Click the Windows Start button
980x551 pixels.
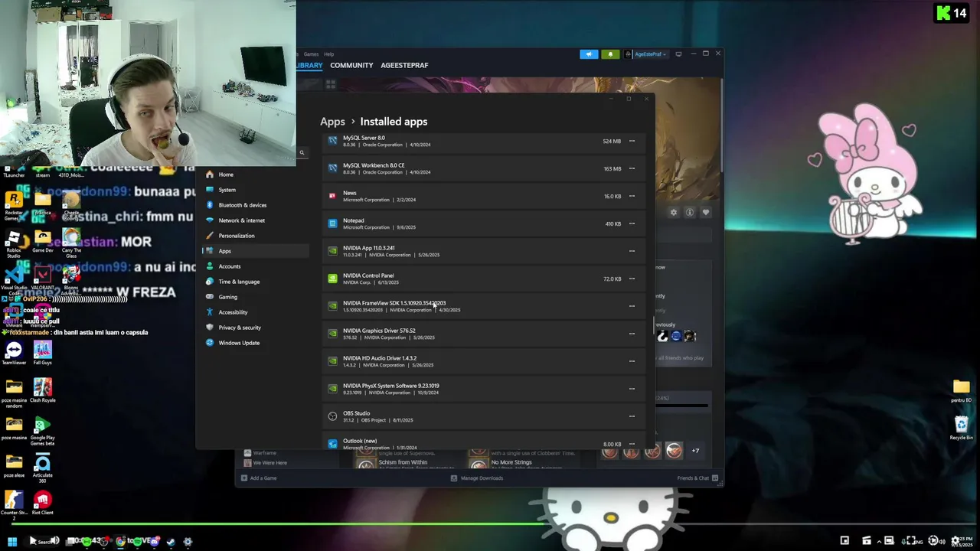coord(12,541)
